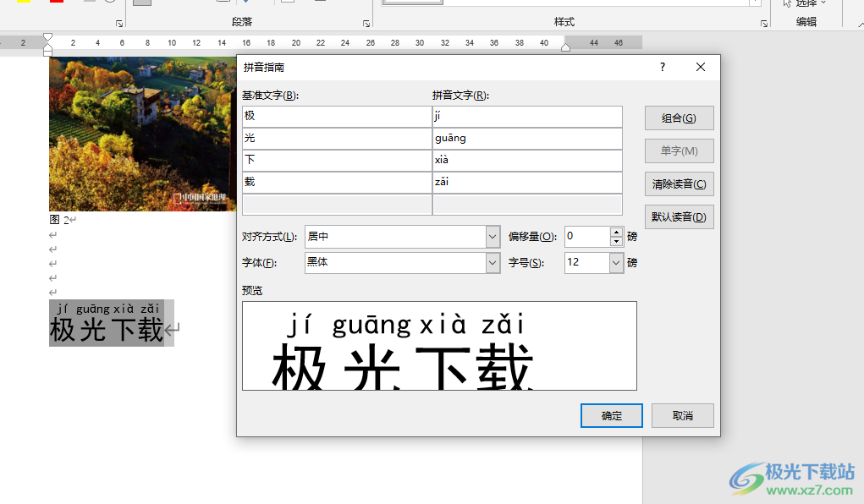Click the 字号 size field showing 12

point(586,263)
